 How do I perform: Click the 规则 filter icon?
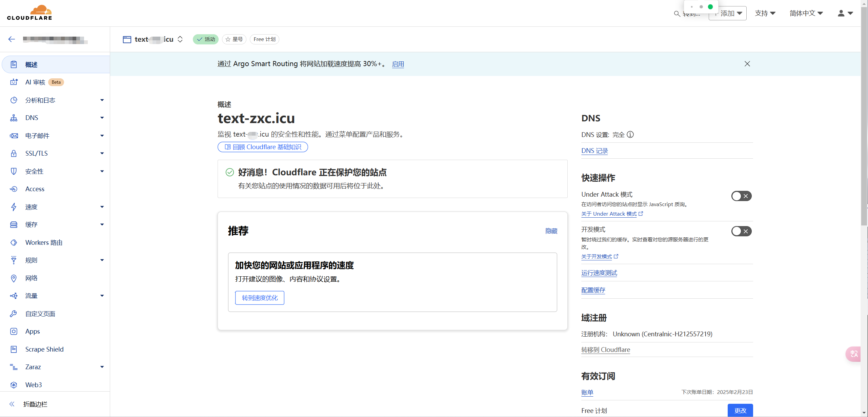point(14,260)
